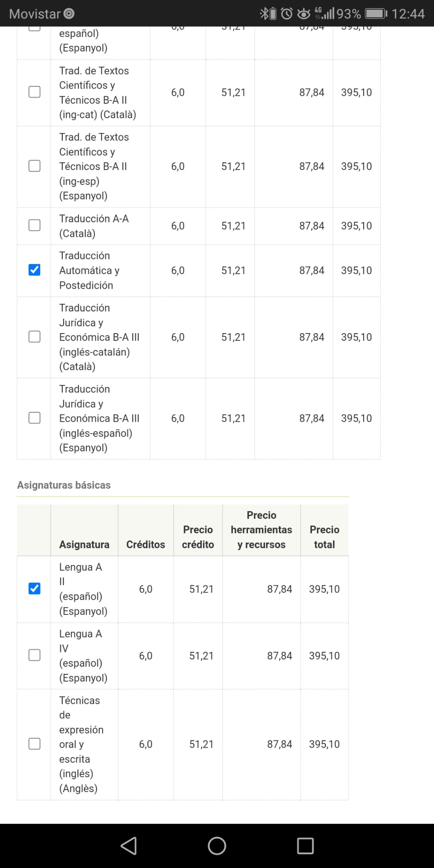Viewport: 434px width, 868px height.
Task: Tap the Asignaturas básicas section heading
Action: (x=64, y=485)
